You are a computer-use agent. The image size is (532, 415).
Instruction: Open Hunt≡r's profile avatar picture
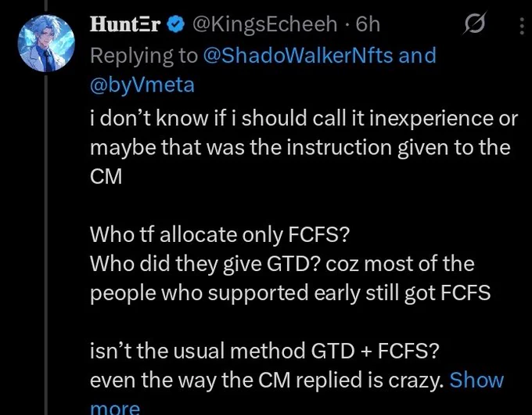(46, 43)
